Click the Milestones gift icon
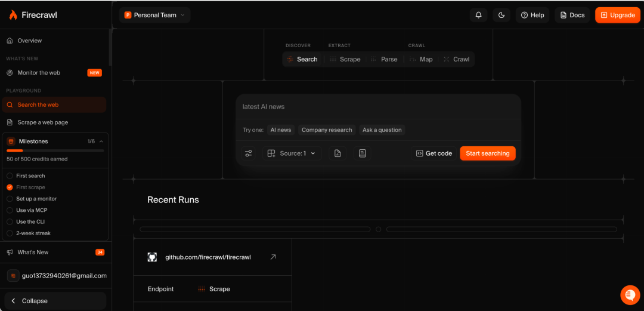The height and width of the screenshot is (311, 644). click(11, 141)
